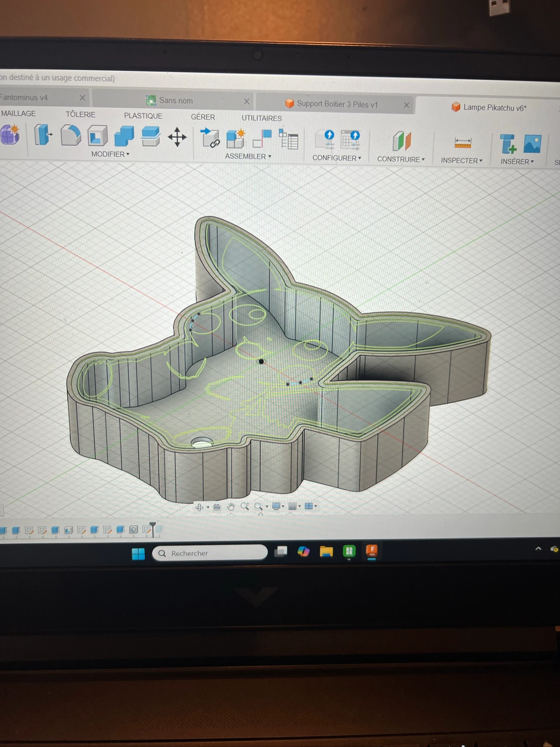Show hidden system tray icons chevron
Image resolution: width=560 pixels, height=747 pixels.
(538, 549)
